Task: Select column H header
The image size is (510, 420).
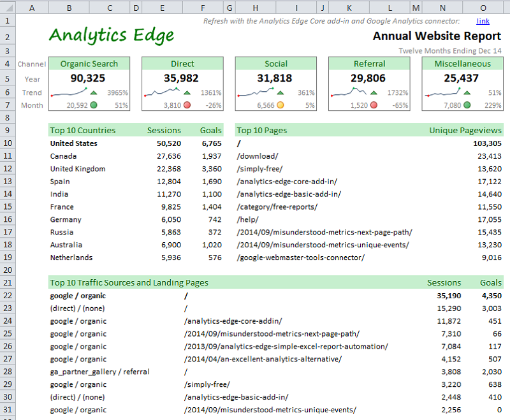Action: tap(256, 8)
